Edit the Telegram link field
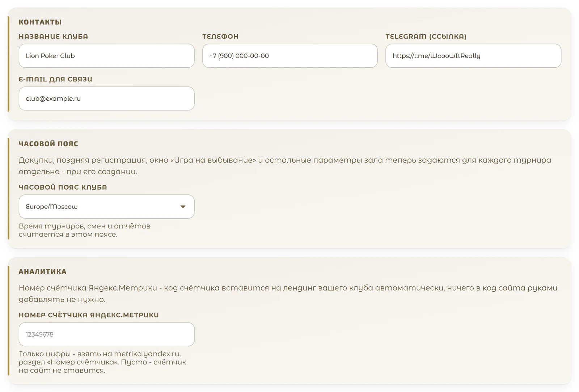Screen dimensions: 579x392 coord(473,56)
